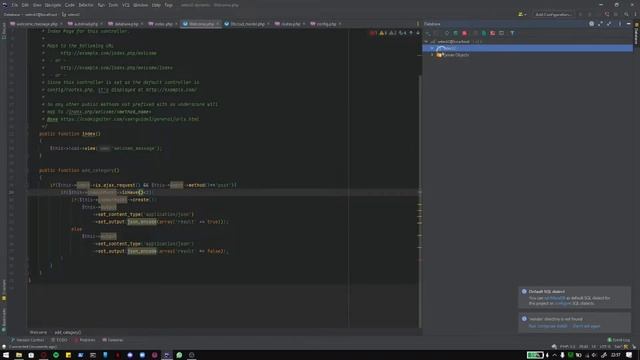Click the Welcome breadcrumb at editor bottom

click(x=38, y=332)
